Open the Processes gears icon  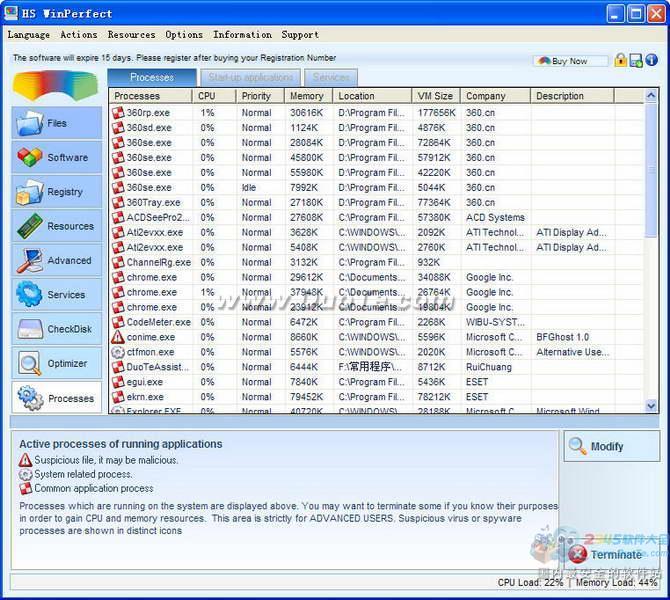coord(30,398)
